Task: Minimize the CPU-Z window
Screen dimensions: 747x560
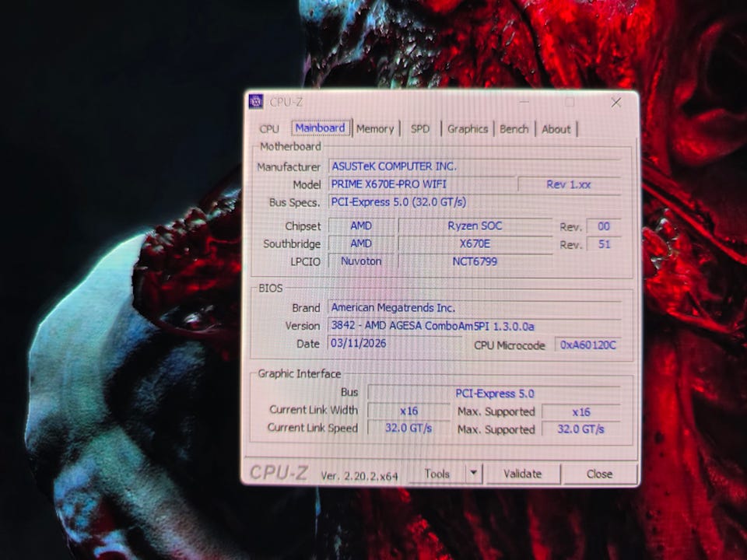Action: [524, 102]
